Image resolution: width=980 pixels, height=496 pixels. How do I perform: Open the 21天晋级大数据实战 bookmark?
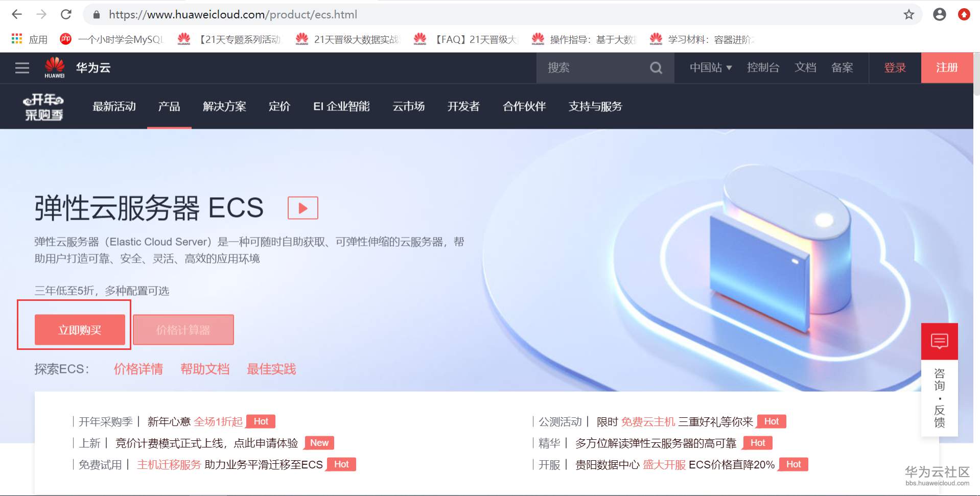coord(347,39)
